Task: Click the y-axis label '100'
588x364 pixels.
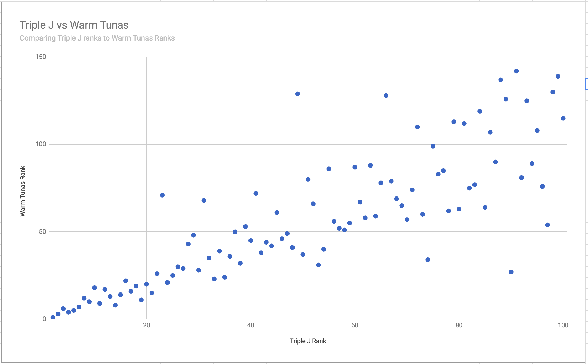Action: click(x=41, y=144)
